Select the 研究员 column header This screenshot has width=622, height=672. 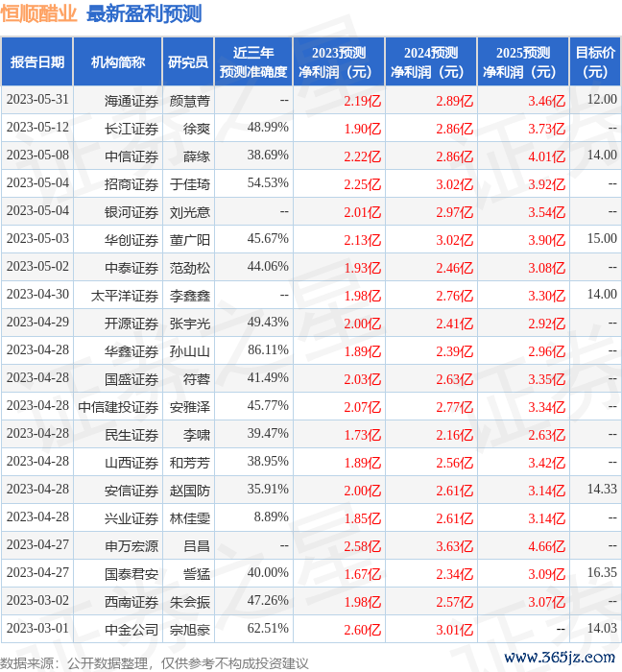click(x=188, y=62)
